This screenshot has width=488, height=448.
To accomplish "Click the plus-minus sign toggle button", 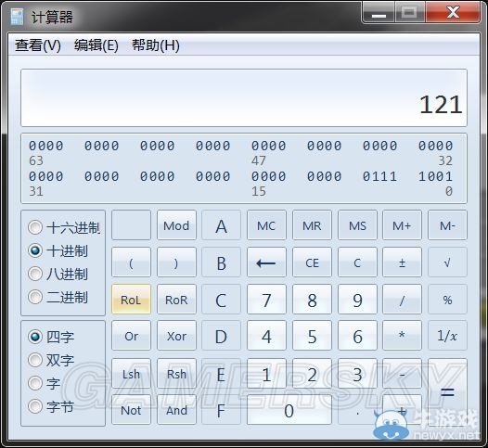I will (x=402, y=262).
